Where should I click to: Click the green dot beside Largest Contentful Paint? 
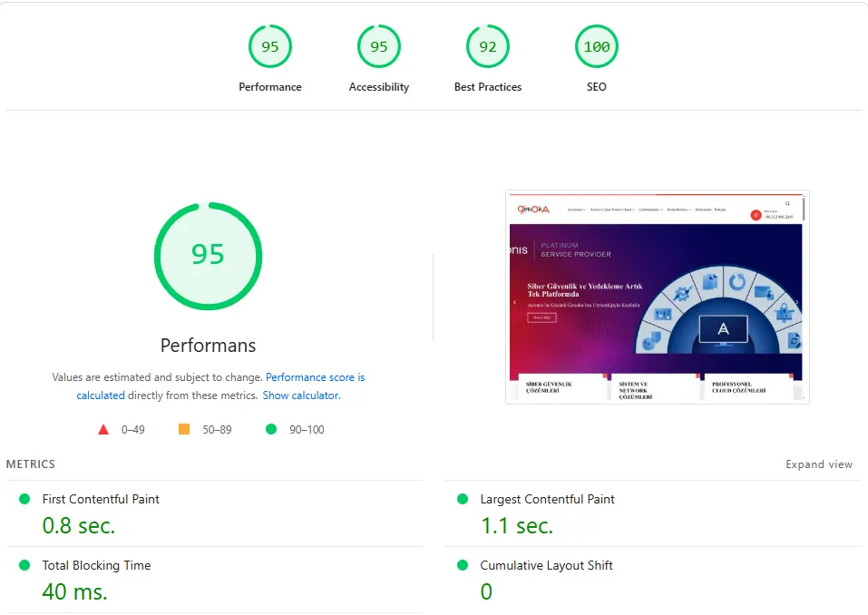pos(463,499)
